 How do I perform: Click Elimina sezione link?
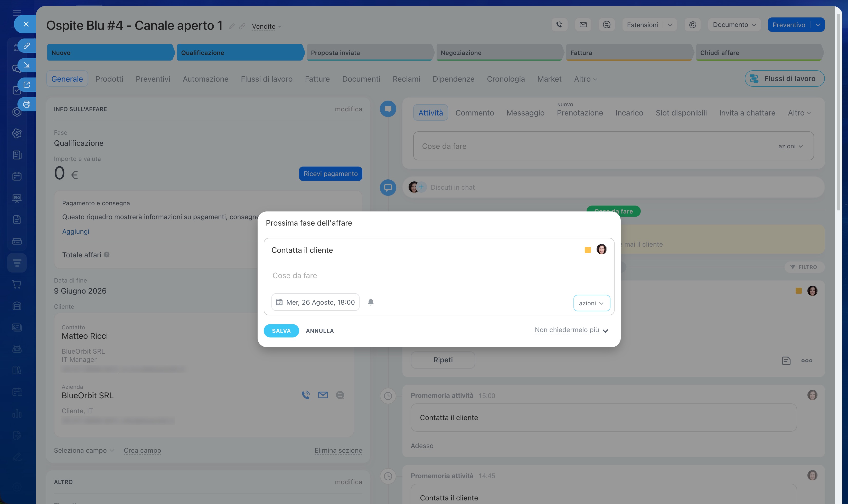(338, 450)
